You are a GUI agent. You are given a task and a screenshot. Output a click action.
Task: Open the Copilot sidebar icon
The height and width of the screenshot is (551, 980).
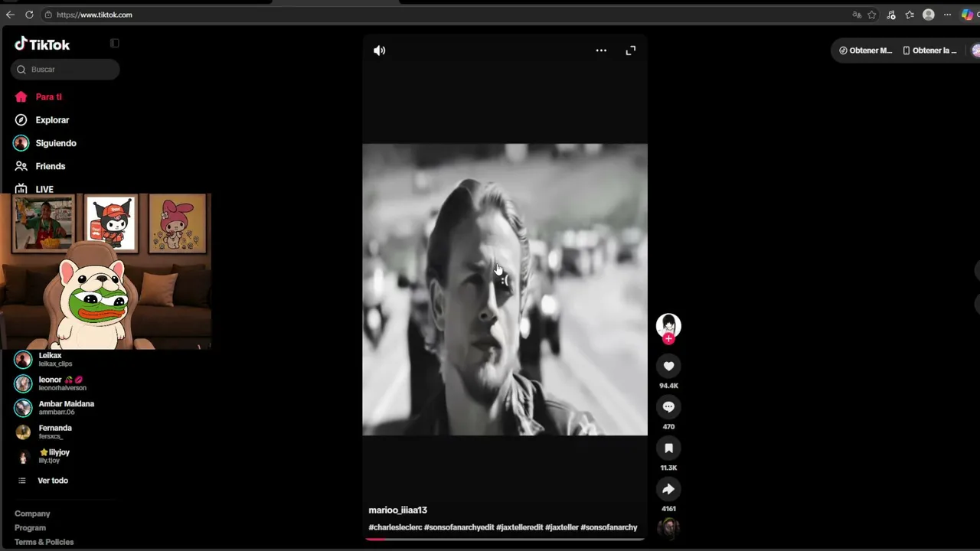[967, 15]
